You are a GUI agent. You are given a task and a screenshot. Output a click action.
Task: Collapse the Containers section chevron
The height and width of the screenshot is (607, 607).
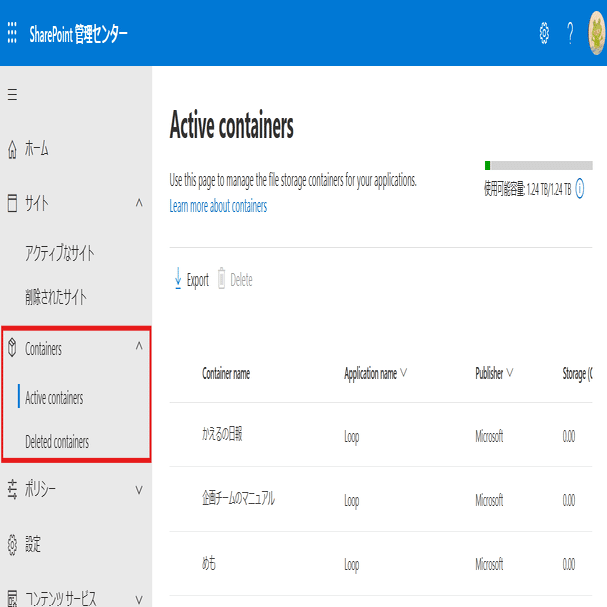[138, 347]
